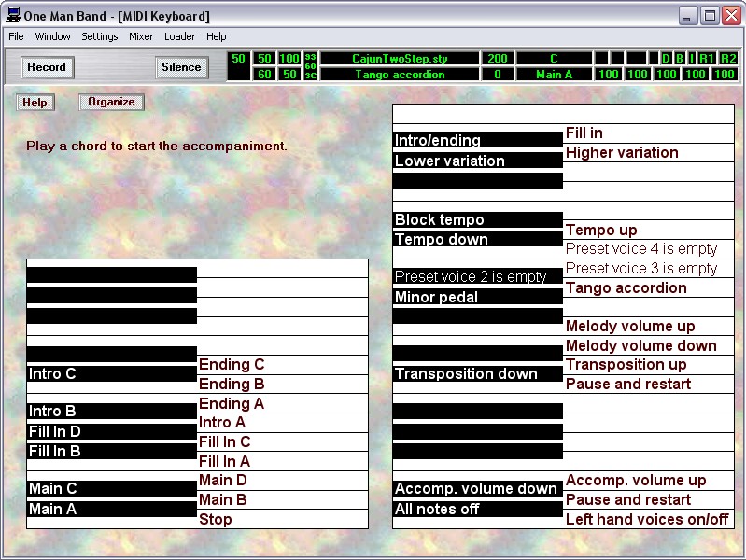Click the Fill In C key

point(283,442)
